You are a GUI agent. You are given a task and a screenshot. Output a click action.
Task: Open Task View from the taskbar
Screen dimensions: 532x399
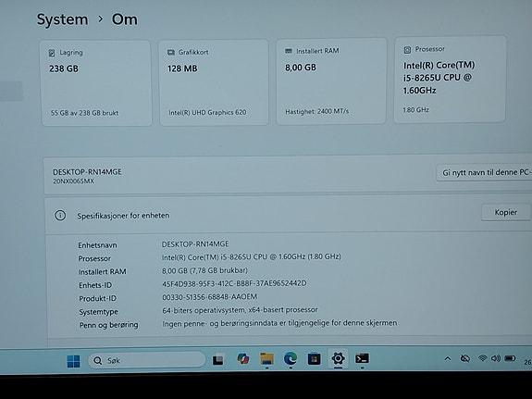point(218,359)
